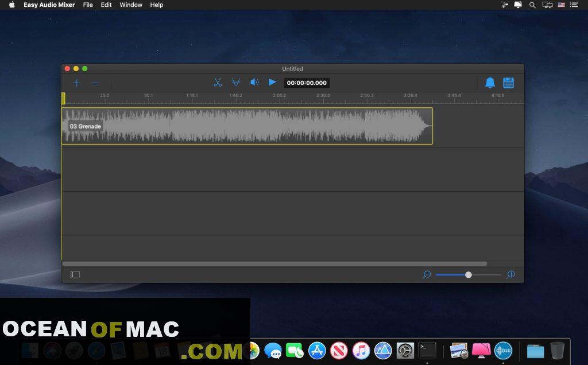The width and height of the screenshot is (588, 365).
Task: Jump to the 25.0 mark on ruler
Action: (x=105, y=96)
